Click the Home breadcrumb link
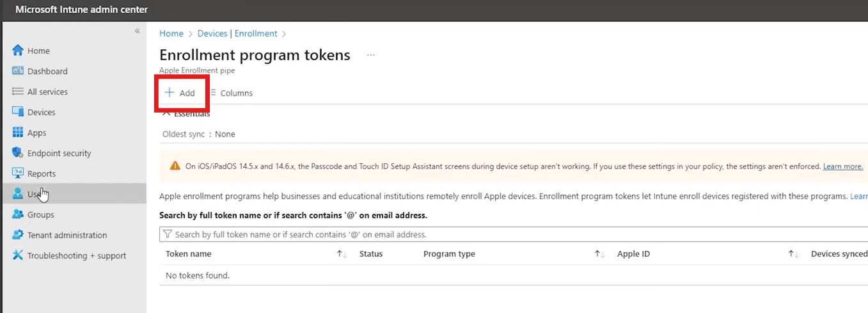The height and width of the screenshot is (313, 868). click(171, 33)
